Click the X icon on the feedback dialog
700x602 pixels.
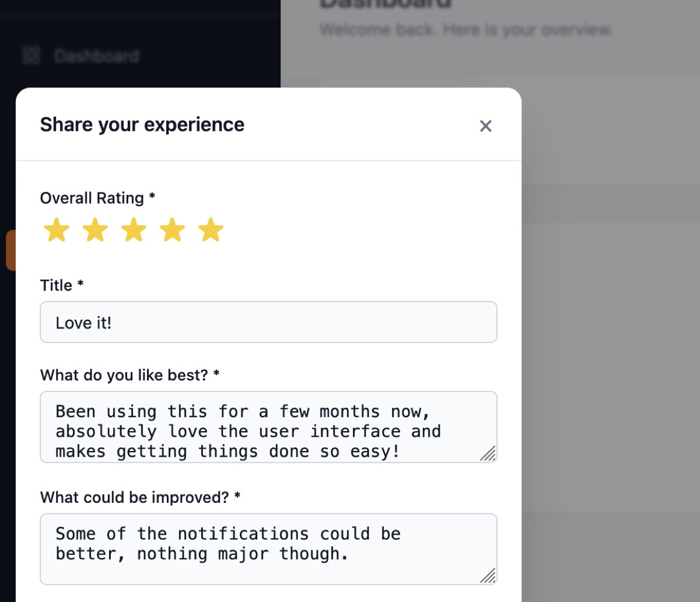(x=485, y=125)
